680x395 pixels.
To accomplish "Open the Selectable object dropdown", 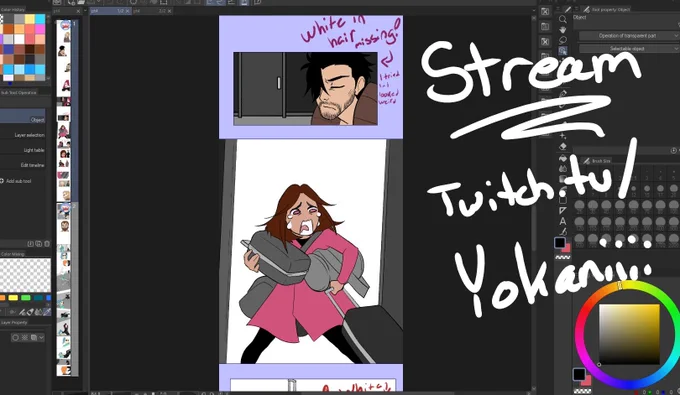I will point(629,49).
